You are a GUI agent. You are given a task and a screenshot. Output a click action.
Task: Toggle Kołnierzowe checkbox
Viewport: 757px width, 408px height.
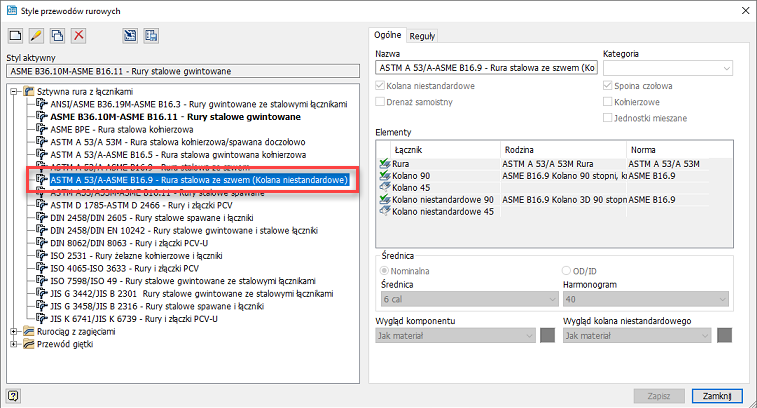tap(608, 101)
